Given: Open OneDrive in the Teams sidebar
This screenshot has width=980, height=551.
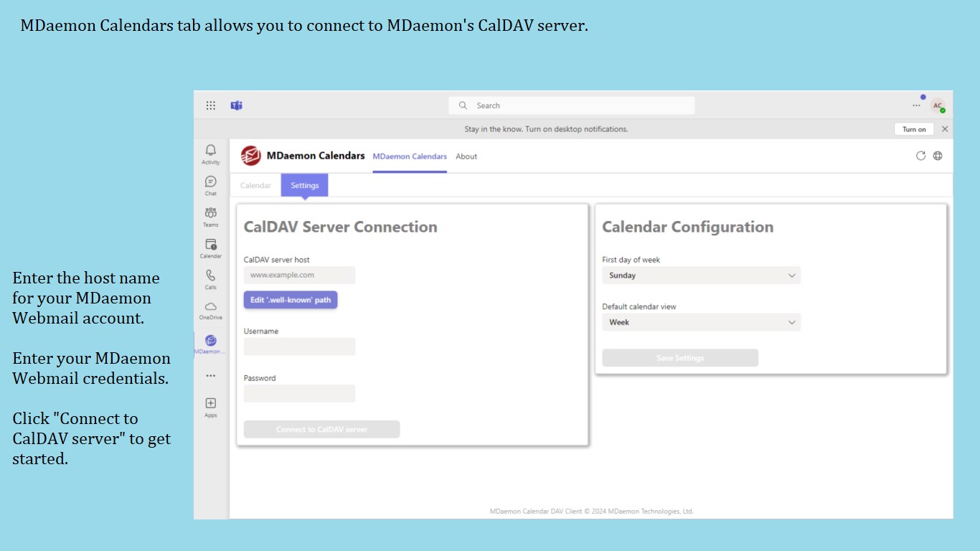Looking at the screenshot, I should (x=211, y=310).
